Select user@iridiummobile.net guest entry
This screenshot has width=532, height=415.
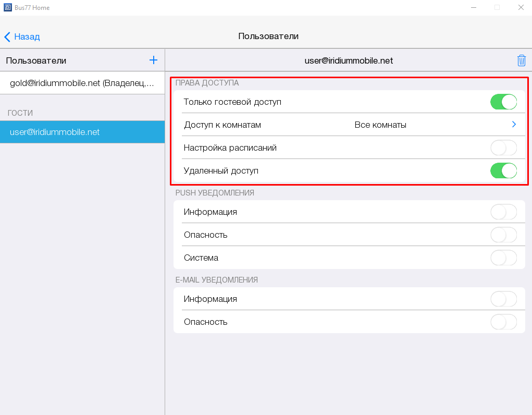point(82,132)
